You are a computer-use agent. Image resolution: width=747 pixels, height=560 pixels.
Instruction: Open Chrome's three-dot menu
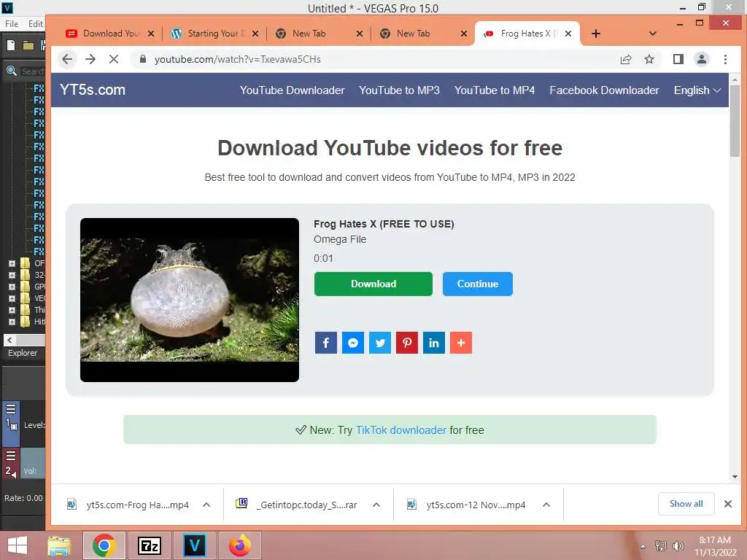coord(725,59)
